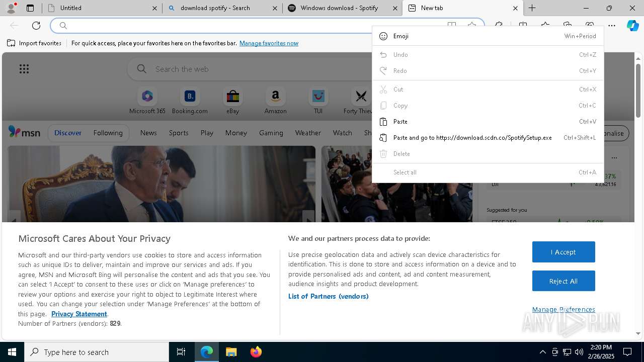Close the New tab tab

[515, 8]
